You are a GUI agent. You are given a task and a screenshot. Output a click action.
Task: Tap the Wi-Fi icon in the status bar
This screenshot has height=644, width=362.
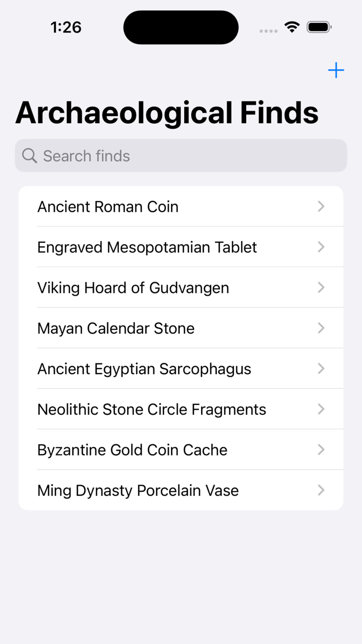point(292,27)
